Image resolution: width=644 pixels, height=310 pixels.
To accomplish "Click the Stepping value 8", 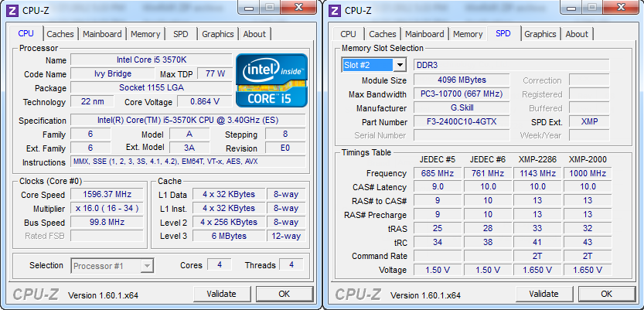I will 285,135.
